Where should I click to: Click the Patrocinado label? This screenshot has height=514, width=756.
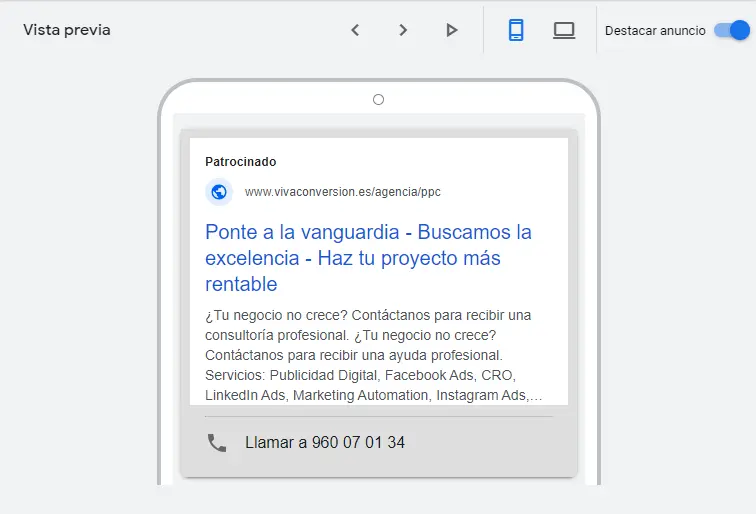(241, 162)
